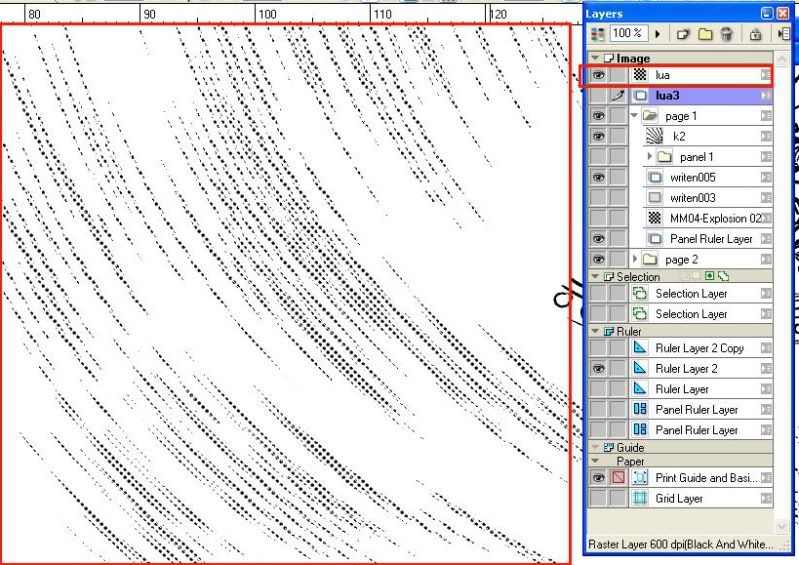This screenshot has width=799, height=565.
Task: Toggle the red lock box on the Print Guide layer
Action: pyautogui.click(x=618, y=477)
